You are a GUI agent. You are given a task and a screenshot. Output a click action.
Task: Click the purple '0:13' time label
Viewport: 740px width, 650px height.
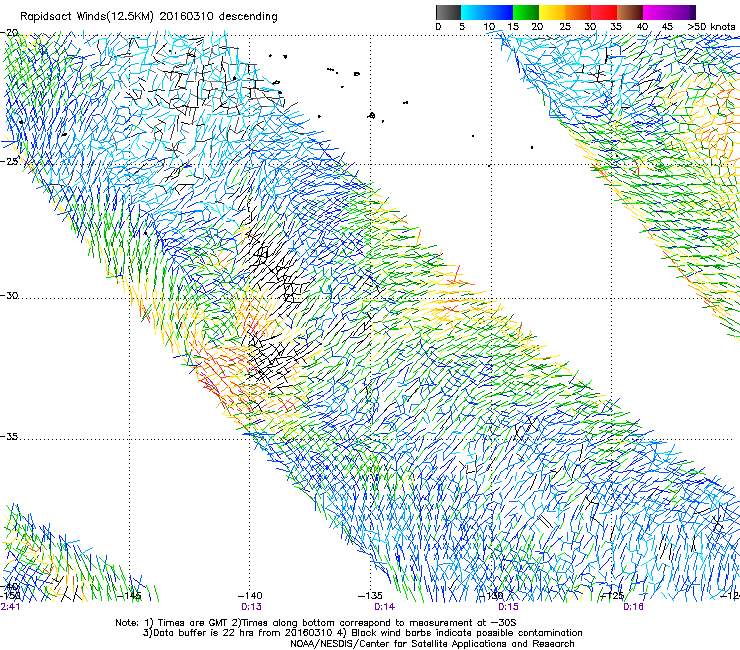coord(251,607)
